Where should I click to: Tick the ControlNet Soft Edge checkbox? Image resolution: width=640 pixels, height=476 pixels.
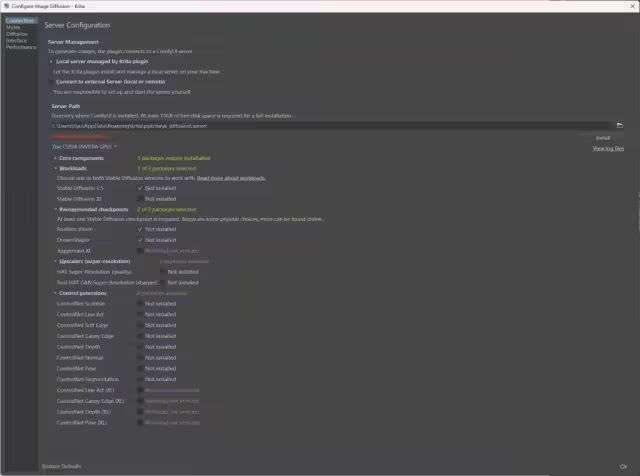(140, 325)
